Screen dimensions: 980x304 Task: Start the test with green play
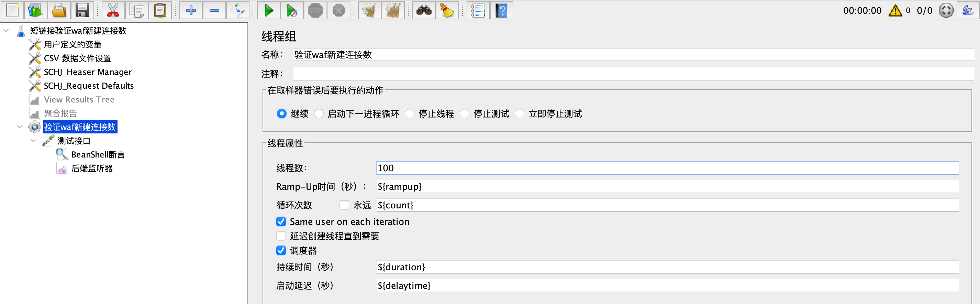(269, 10)
